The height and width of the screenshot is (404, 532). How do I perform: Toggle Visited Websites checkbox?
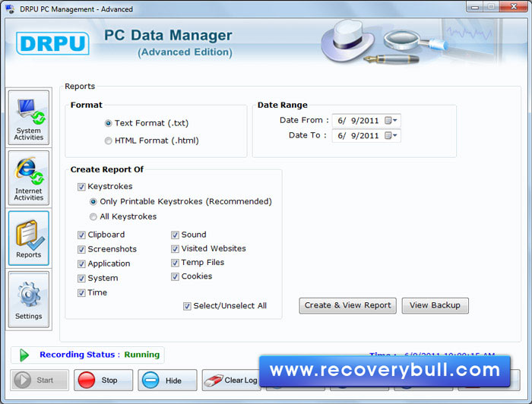point(175,249)
